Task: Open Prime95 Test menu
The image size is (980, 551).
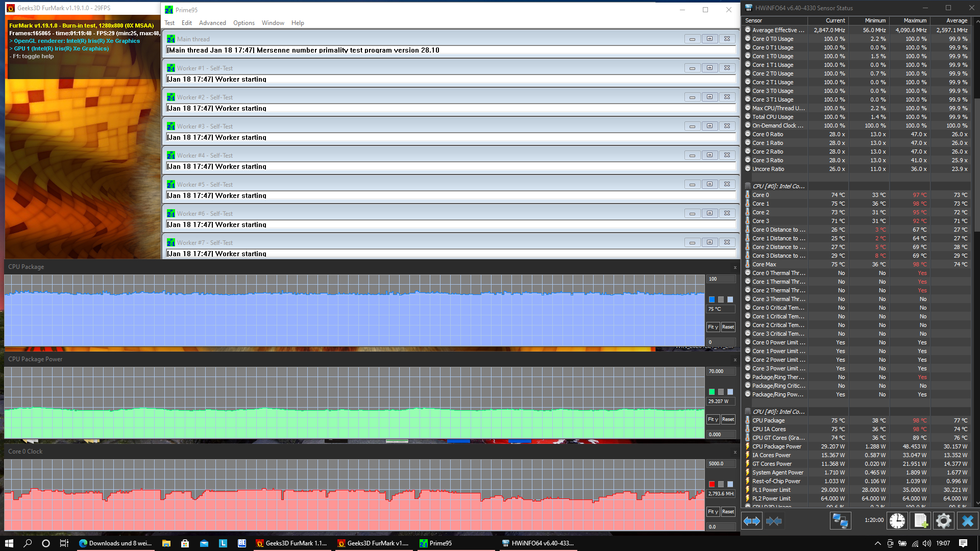Action: [x=169, y=23]
